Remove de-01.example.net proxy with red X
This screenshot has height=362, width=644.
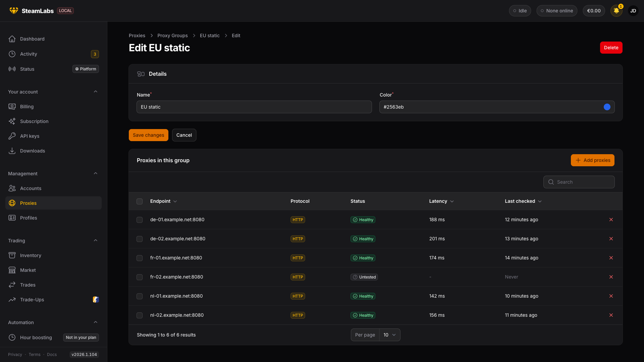tap(611, 220)
